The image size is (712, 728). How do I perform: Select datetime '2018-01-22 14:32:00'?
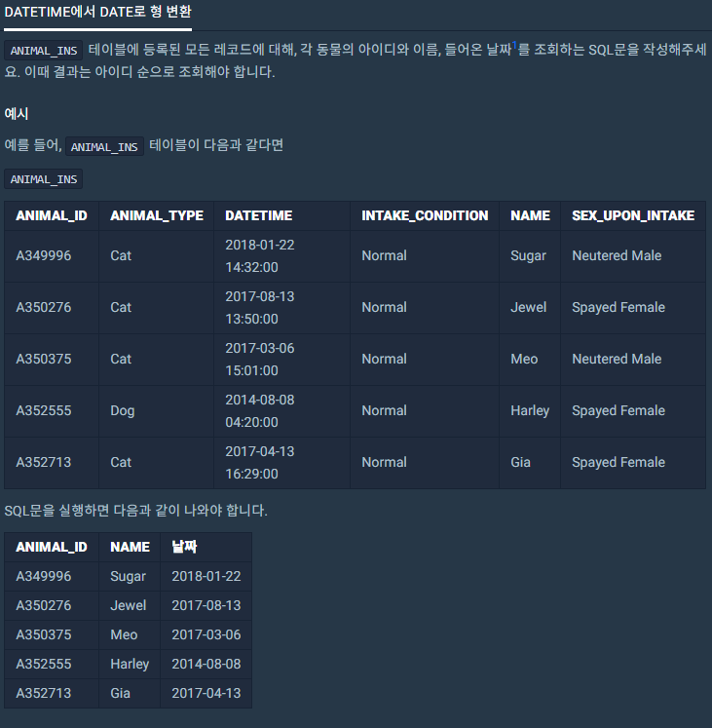[x=260, y=255]
